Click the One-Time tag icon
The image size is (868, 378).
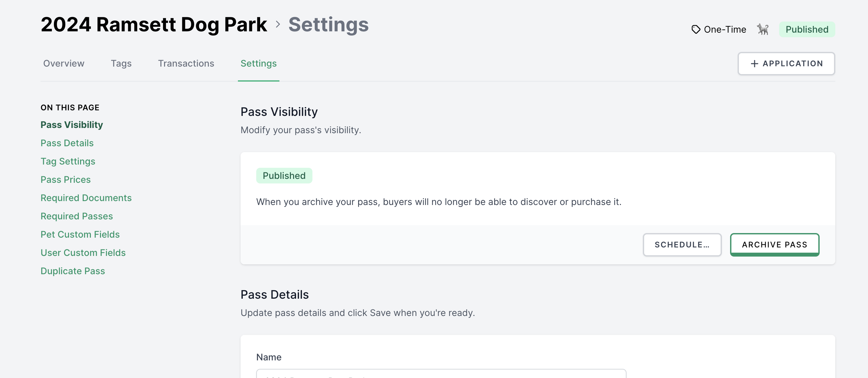pos(695,30)
